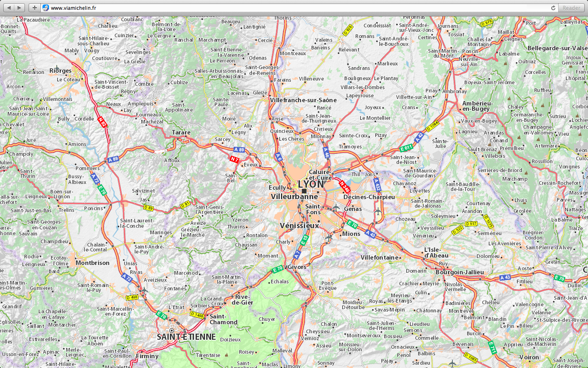Click the Rive-de-Gier label
588x368 pixels.
coord(243,300)
